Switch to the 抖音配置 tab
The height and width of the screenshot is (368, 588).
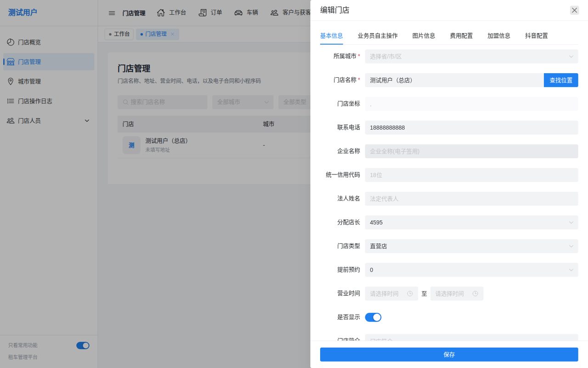[x=537, y=35]
